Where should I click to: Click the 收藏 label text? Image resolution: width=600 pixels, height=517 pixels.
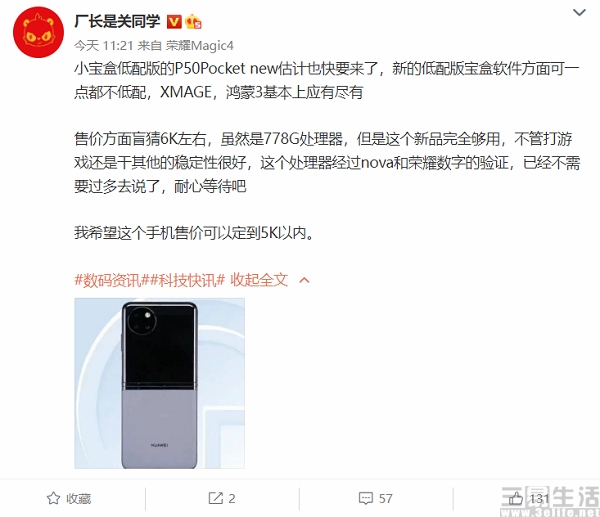click(78, 498)
